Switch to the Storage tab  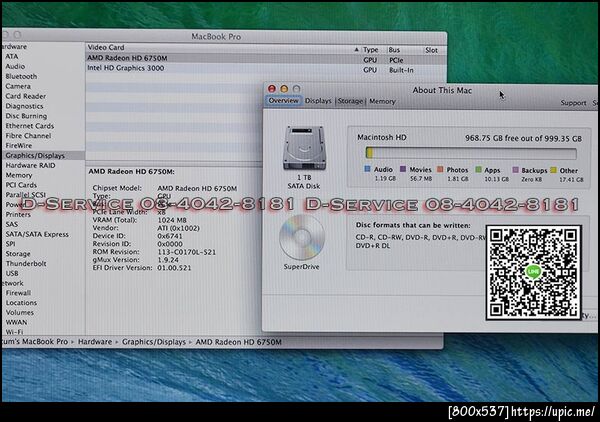350,101
